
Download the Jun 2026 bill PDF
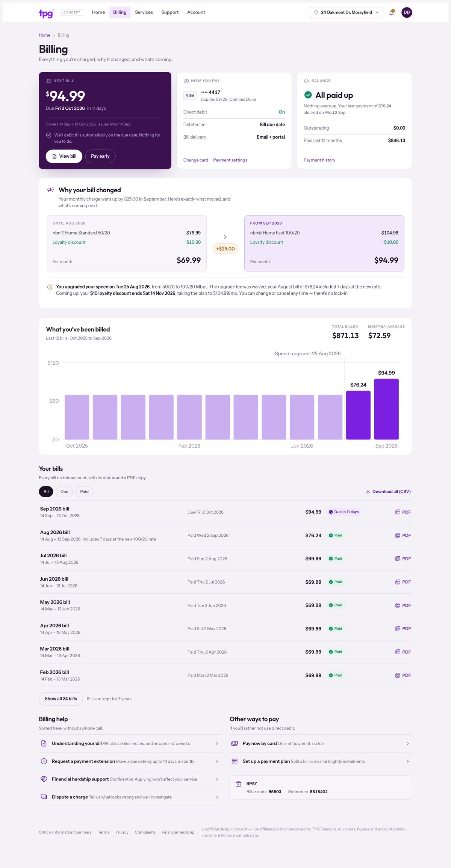403,582
